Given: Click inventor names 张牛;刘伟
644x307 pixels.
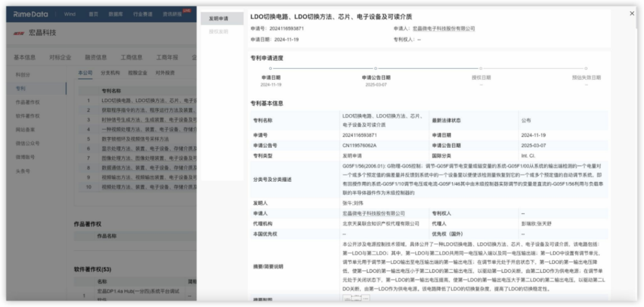Looking at the screenshot, I should coord(353,203).
